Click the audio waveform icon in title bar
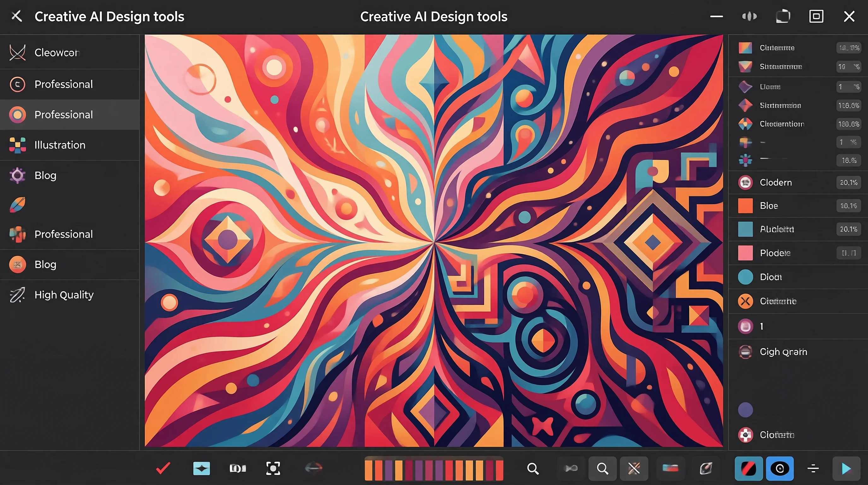868x485 pixels. [x=749, y=16]
